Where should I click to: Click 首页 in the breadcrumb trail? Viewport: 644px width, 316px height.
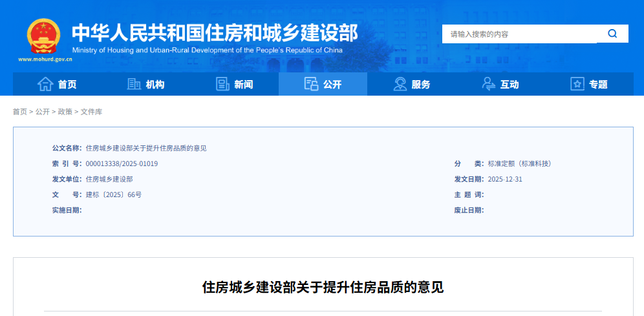(x=20, y=112)
